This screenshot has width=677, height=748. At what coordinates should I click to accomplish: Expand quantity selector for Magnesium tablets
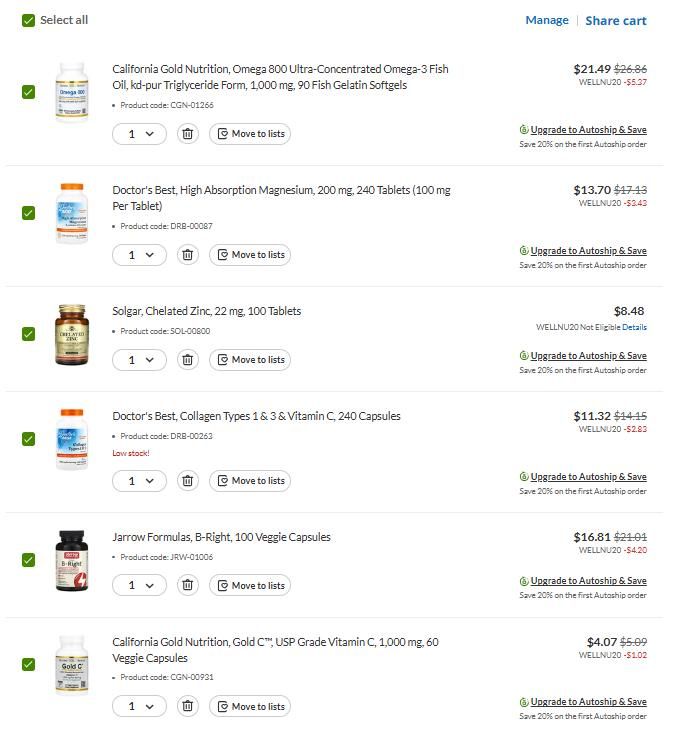click(140, 255)
